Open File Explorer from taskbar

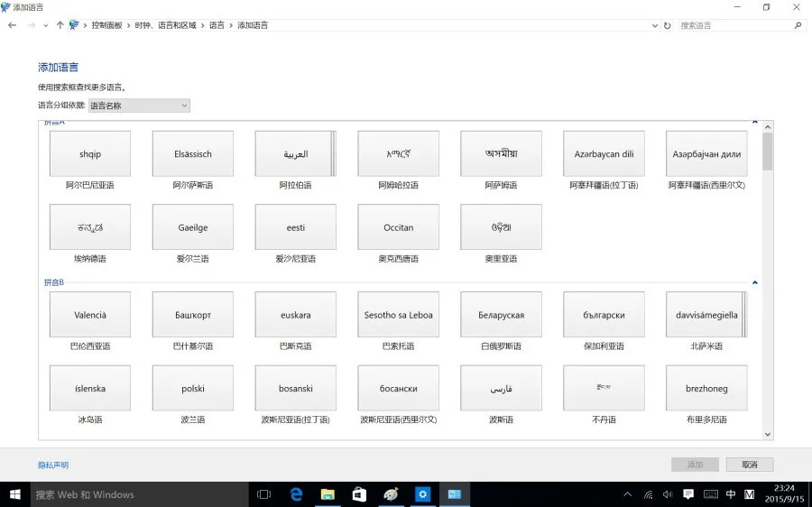point(328,494)
